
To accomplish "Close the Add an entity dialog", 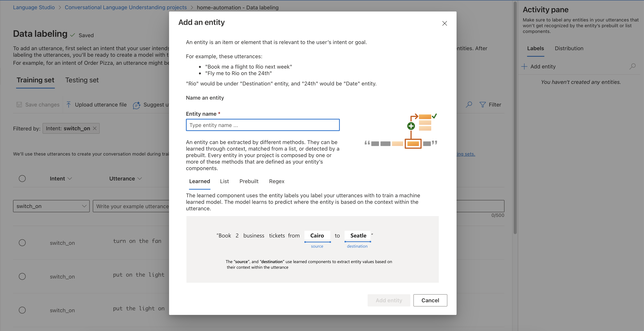I will tap(444, 23).
